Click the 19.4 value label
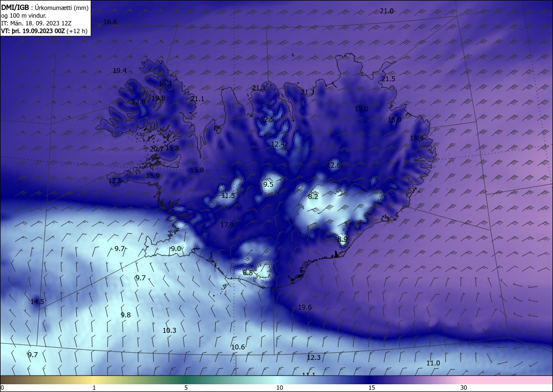 click(x=119, y=71)
